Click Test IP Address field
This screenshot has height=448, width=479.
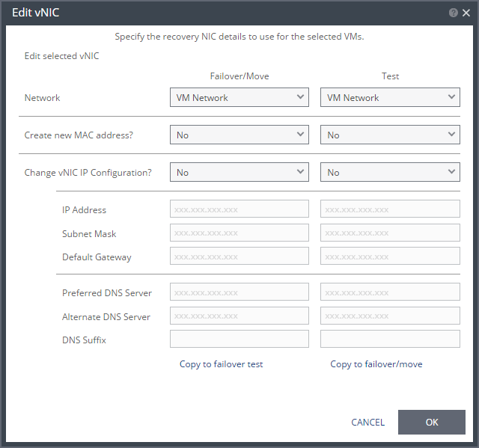(390, 209)
